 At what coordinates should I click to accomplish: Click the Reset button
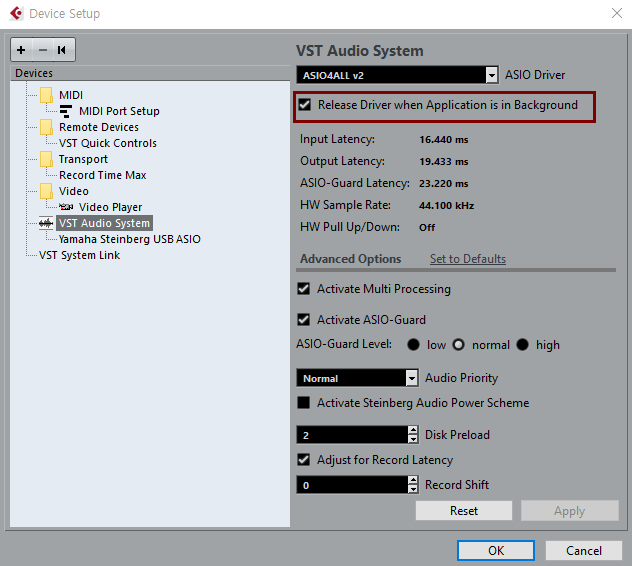tap(464, 511)
